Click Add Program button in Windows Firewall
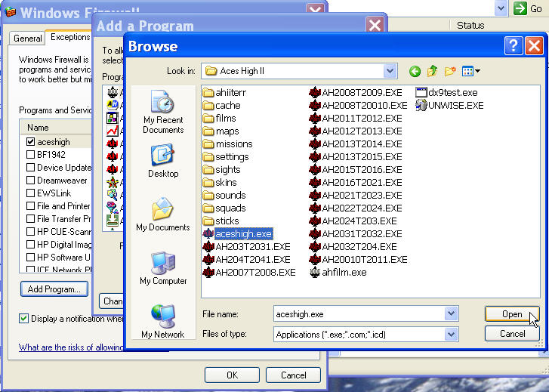Image resolution: width=549 pixels, height=392 pixels. coord(54,289)
